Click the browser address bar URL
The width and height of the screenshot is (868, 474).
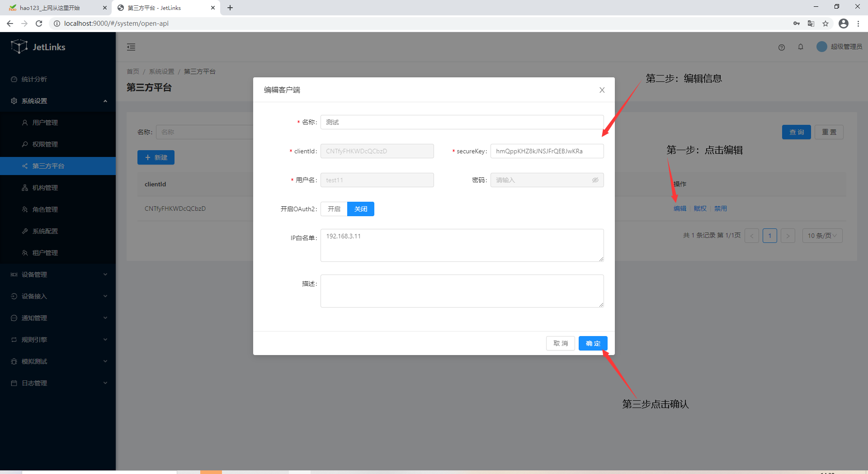(116, 24)
